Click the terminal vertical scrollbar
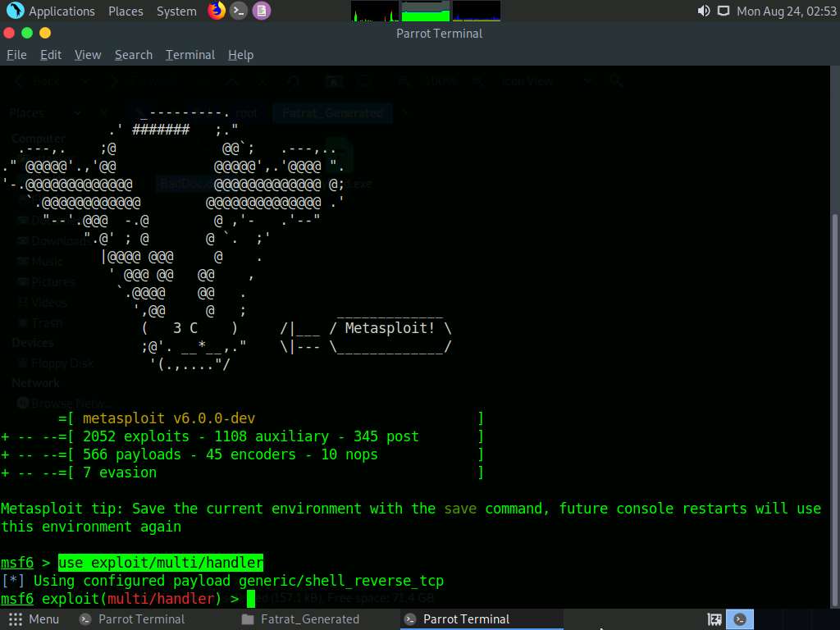This screenshot has width=840, height=630. click(x=835, y=412)
